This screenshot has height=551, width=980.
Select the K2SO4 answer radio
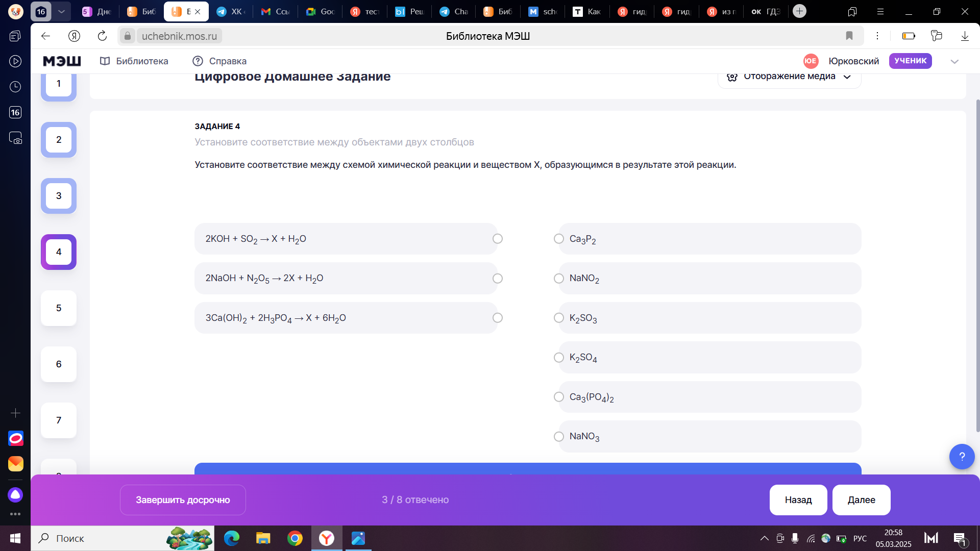click(x=559, y=358)
